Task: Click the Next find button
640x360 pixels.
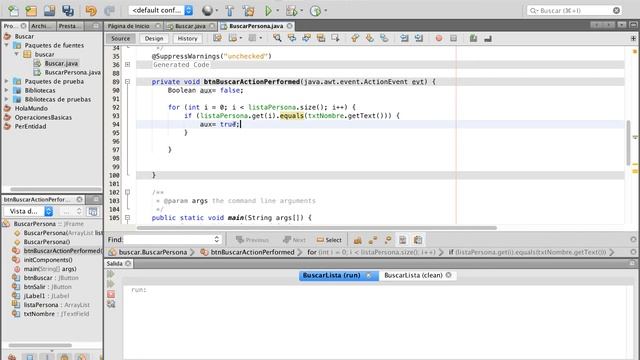Action: click(294, 240)
